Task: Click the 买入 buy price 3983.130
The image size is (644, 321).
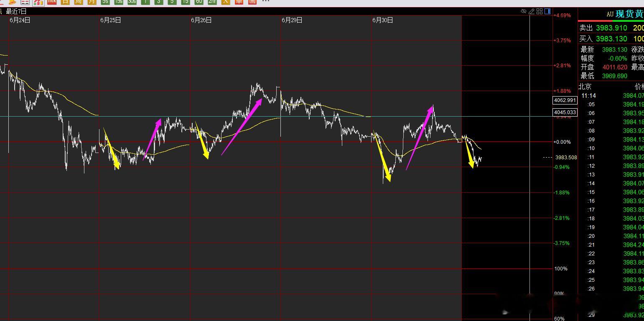Action: point(611,38)
